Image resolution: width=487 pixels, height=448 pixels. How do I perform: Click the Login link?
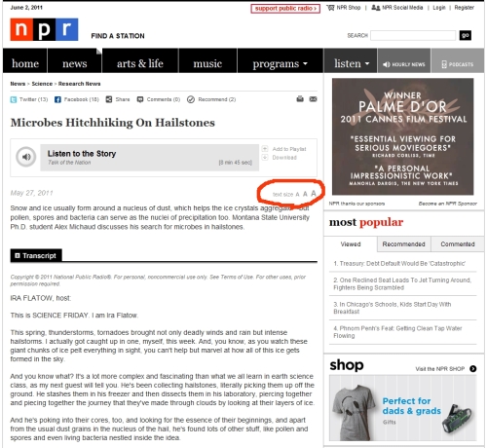click(x=439, y=8)
